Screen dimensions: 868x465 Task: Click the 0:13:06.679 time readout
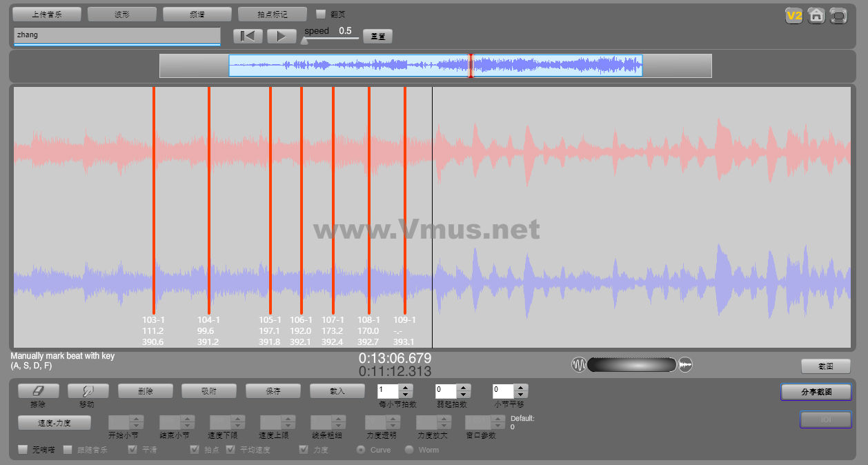[x=395, y=358]
